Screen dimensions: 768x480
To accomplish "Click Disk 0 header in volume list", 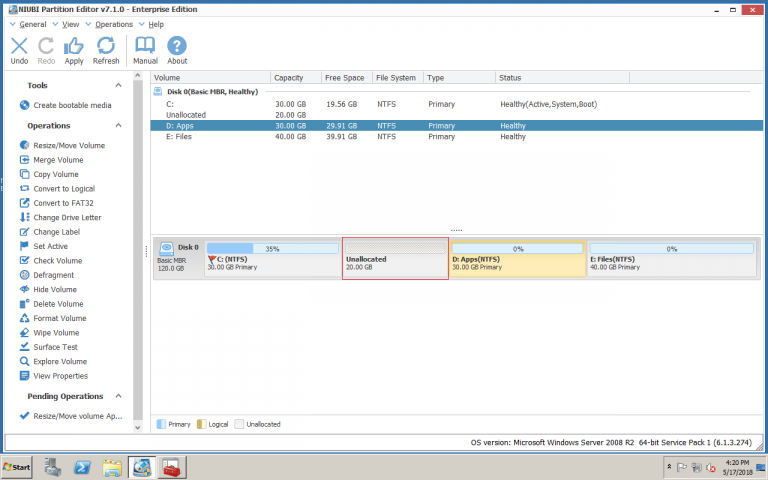I will (x=212, y=92).
